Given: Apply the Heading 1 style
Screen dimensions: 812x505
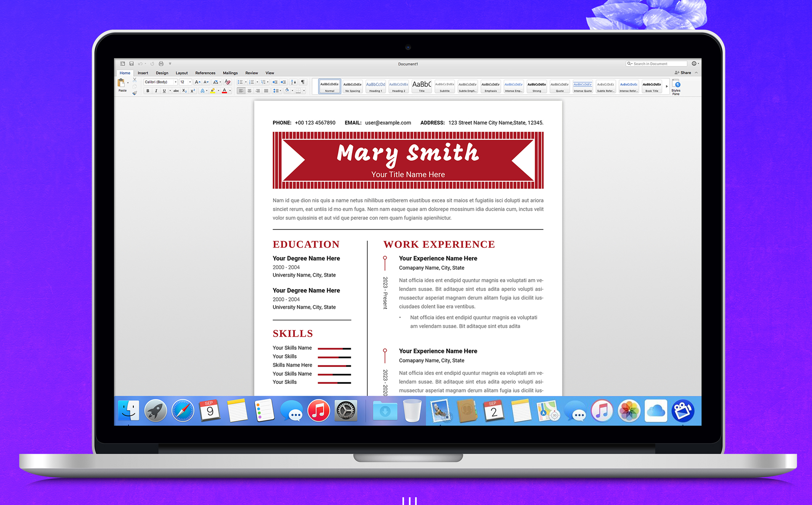Looking at the screenshot, I should pyautogui.click(x=375, y=87).
